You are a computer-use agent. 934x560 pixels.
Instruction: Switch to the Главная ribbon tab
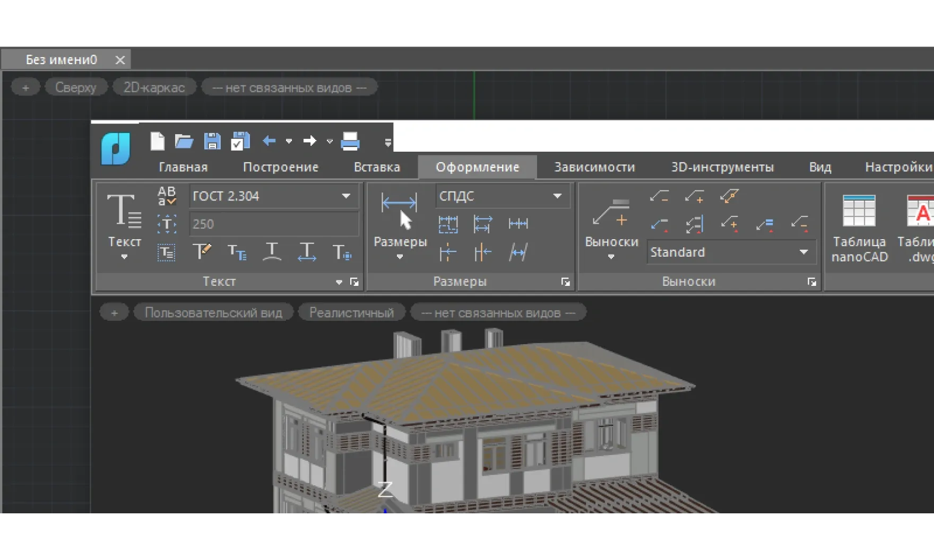click(183, 167)
